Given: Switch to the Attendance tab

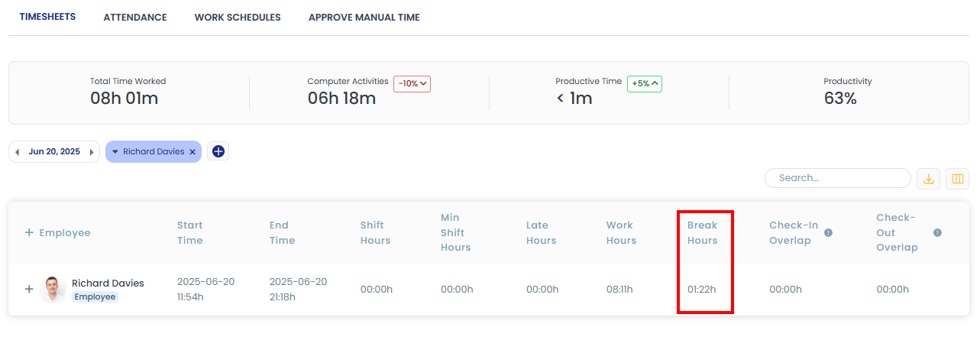Looking at the screenshot, I should point(135,18).
